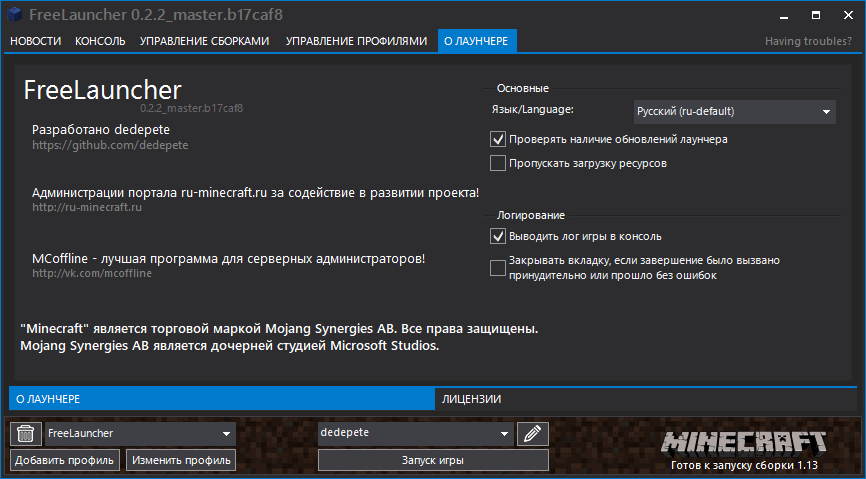Image resolution: width=866 pixels, height=479 pixels.
Task: Check the Закрывать вкладку option
Action: point(498,267)
